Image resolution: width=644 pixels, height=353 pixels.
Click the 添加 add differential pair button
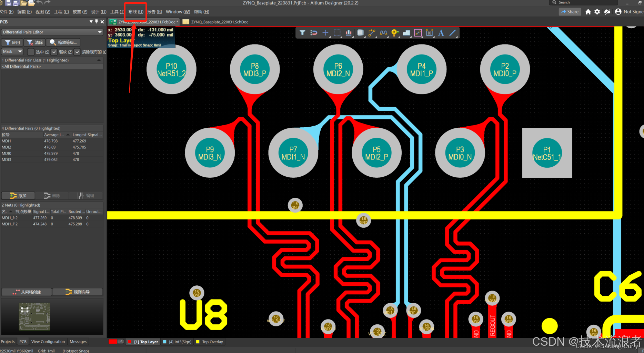[x=18, y=196]
